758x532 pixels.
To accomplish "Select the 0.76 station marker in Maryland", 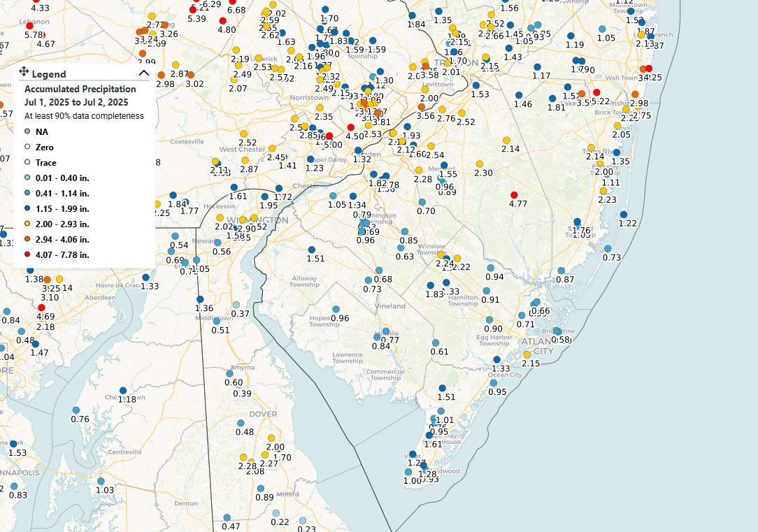I will click(x=76, y=410).
